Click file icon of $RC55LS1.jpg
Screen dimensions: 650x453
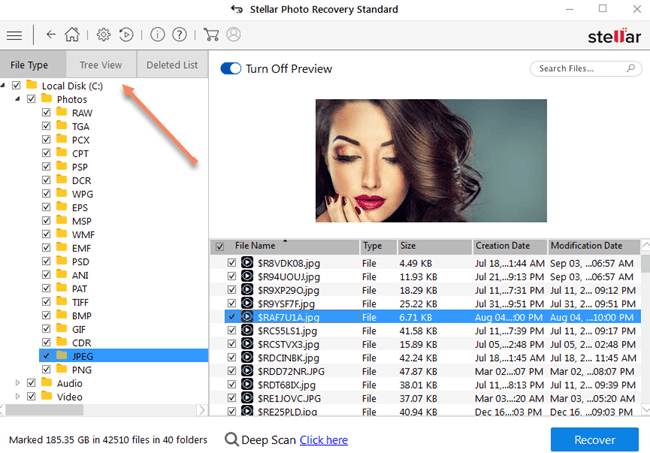click(247, 330)
